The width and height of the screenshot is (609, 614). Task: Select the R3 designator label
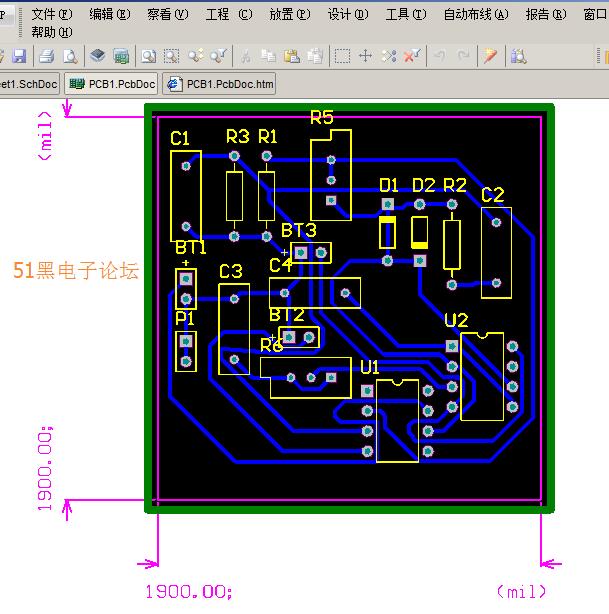(x=238, y=137)
